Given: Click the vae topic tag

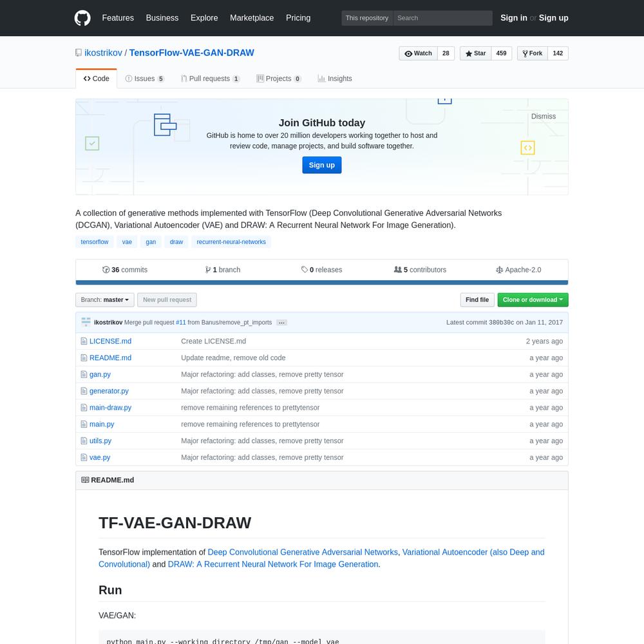Looking at the screenshot, I should coord(127,242).
